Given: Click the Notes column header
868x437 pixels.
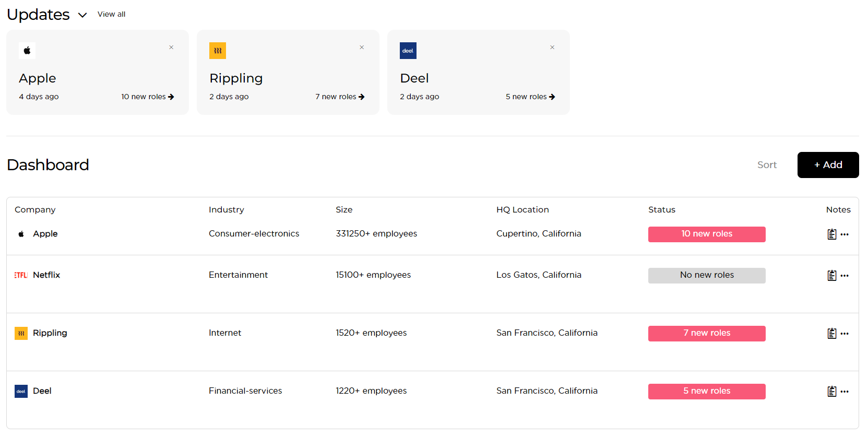Looking at the screenshot, I should 838,210.
